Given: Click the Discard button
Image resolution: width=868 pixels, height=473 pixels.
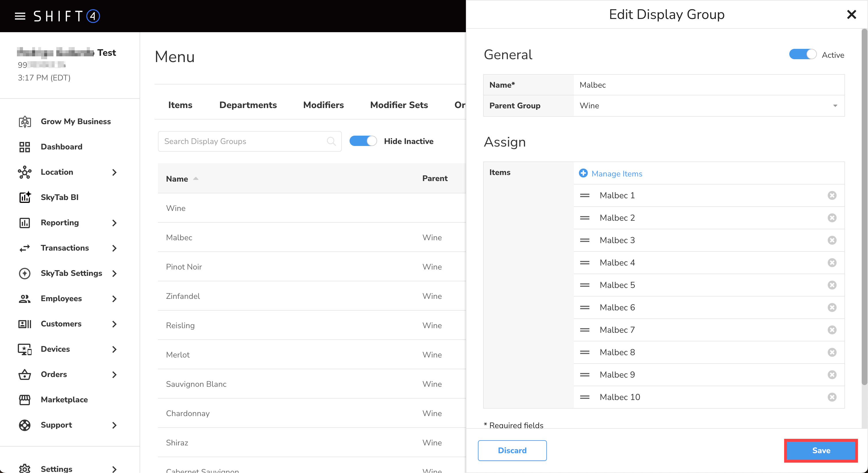Looking at the screenshot, I should click(512, 450).
